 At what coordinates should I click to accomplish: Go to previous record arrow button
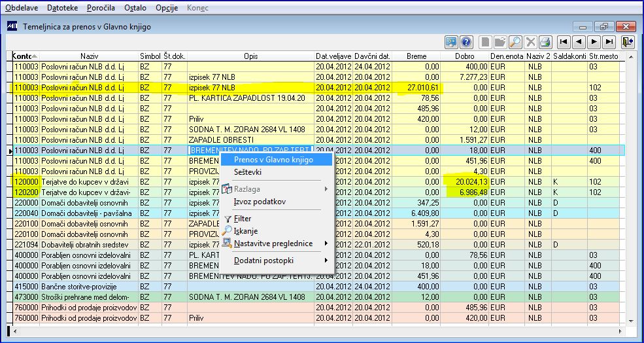click(x=579, y=42)
